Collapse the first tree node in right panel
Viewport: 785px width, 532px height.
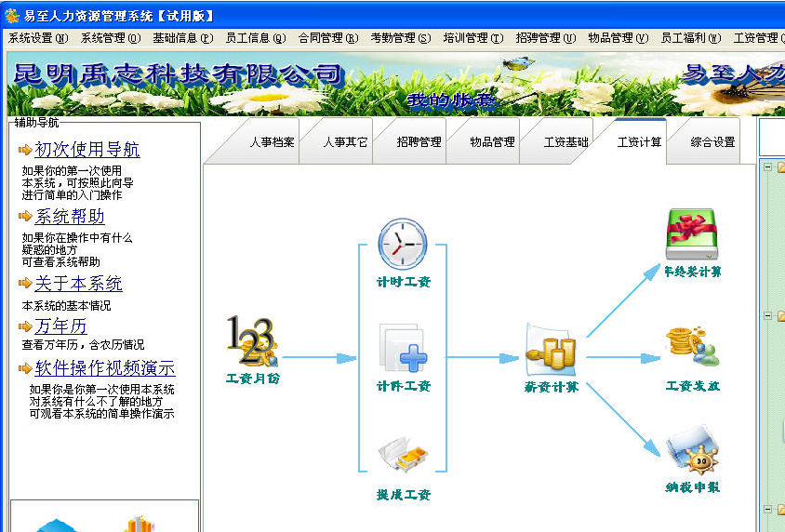tap(767, 167)
